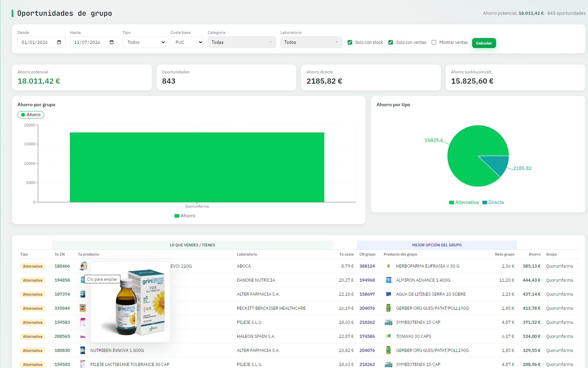Uncheck the Solo con ventas checkbox
This screenshot has height=368, width=588.
(x=391, y=42)
